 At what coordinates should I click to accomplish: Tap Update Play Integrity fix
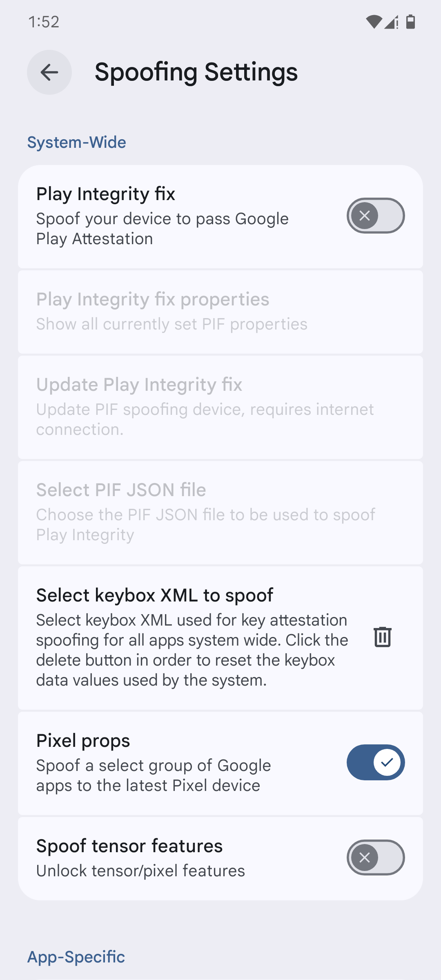pos(220,407)
